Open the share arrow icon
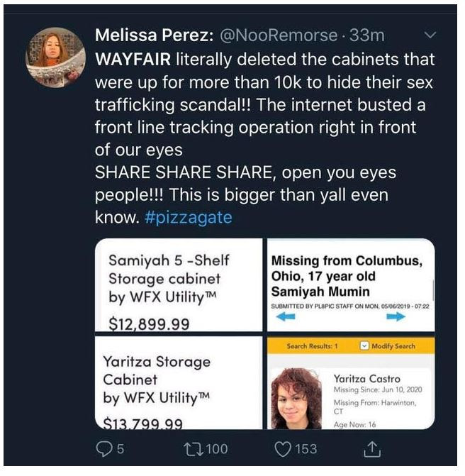 coord(371,448)
